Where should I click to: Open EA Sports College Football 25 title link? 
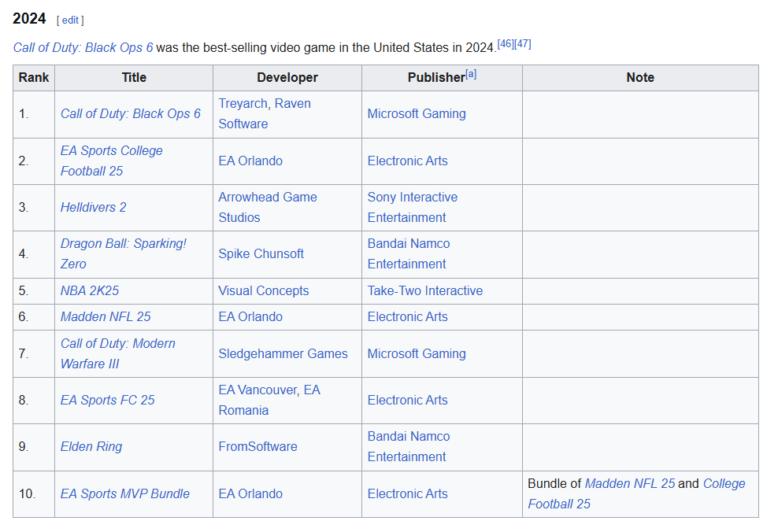[x=112, y=161]
